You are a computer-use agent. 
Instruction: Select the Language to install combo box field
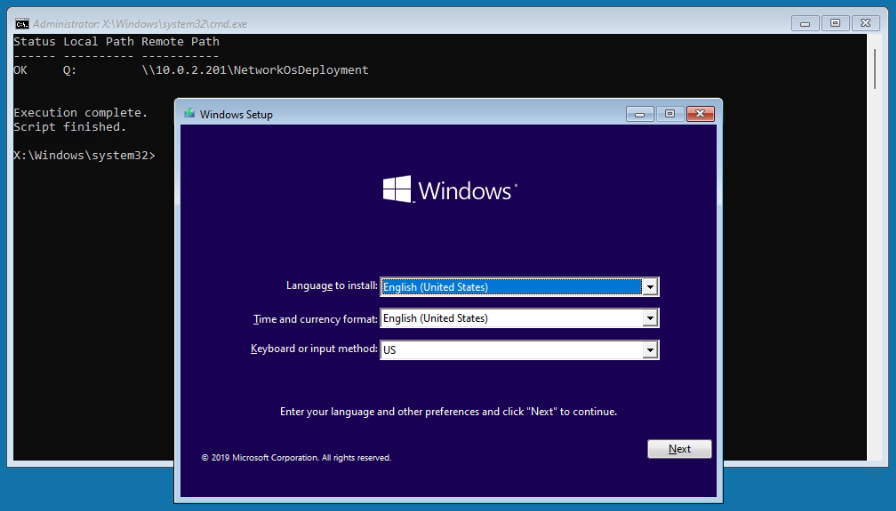(519, 286)
